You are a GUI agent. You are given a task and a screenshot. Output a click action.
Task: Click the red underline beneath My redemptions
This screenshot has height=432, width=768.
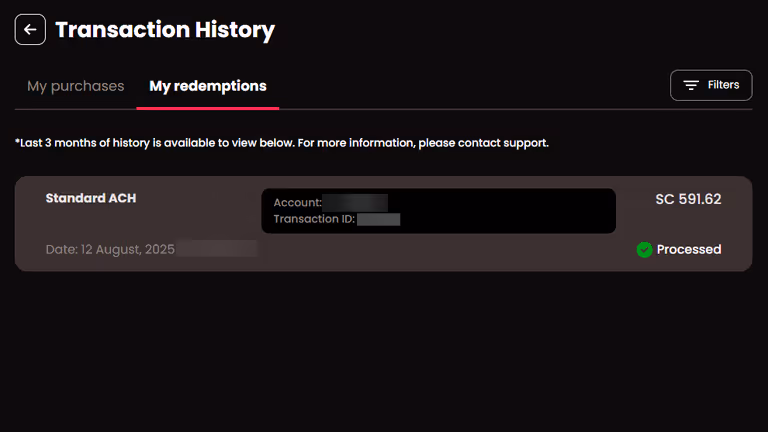208,108
